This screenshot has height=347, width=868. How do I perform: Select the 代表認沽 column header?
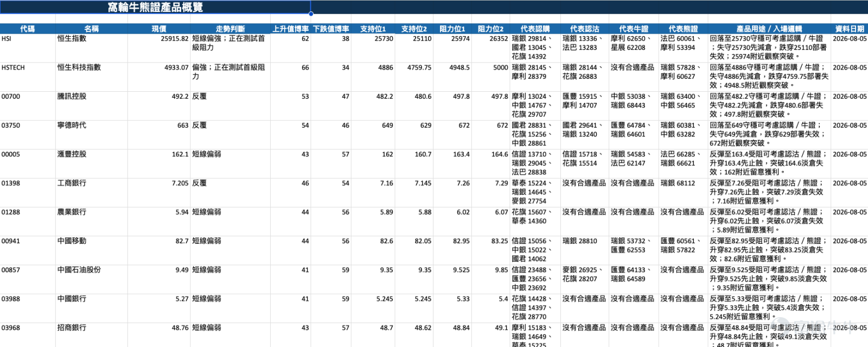585,29
